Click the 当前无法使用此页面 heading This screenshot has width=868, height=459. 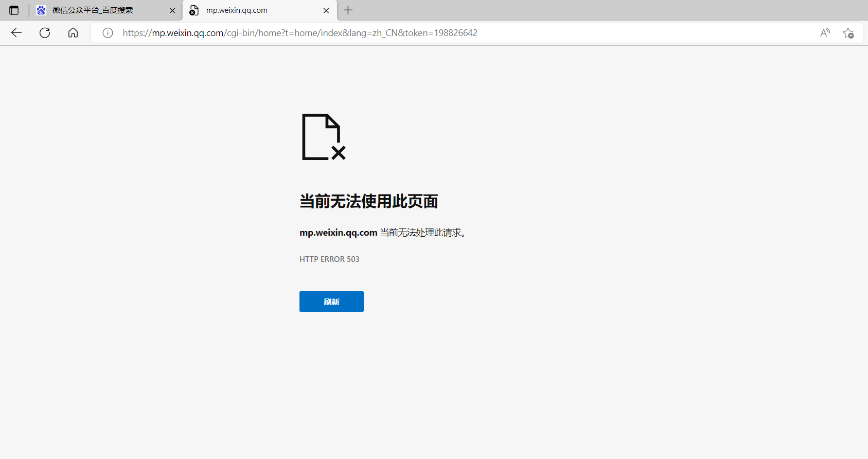coord(369,201)
